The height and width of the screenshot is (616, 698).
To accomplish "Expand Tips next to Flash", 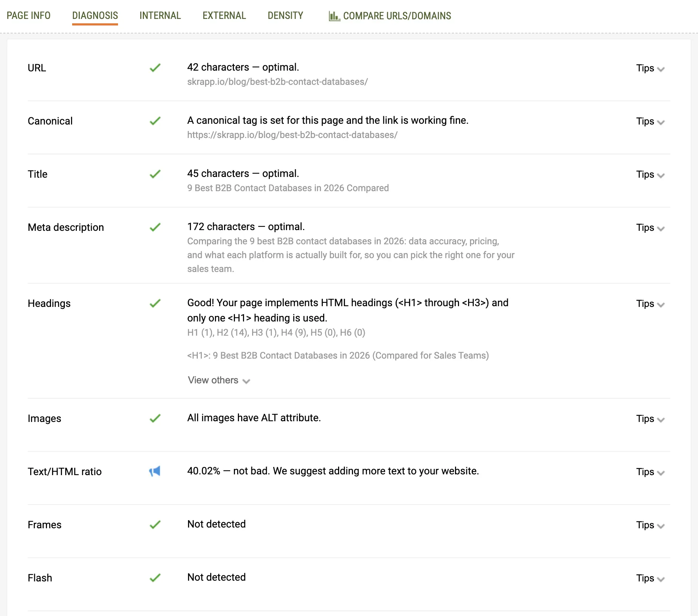I will click(x=650, y=578).
